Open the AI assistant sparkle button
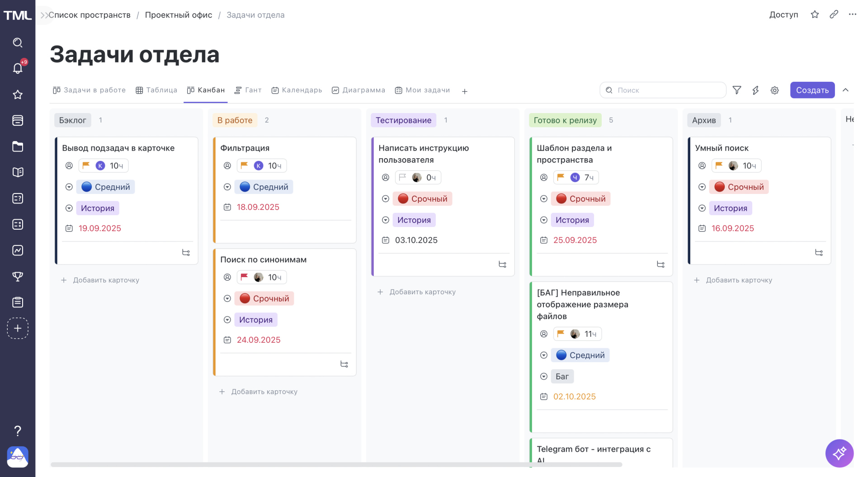The width and height of the screenshot is (868, 477). click(839, 453)
